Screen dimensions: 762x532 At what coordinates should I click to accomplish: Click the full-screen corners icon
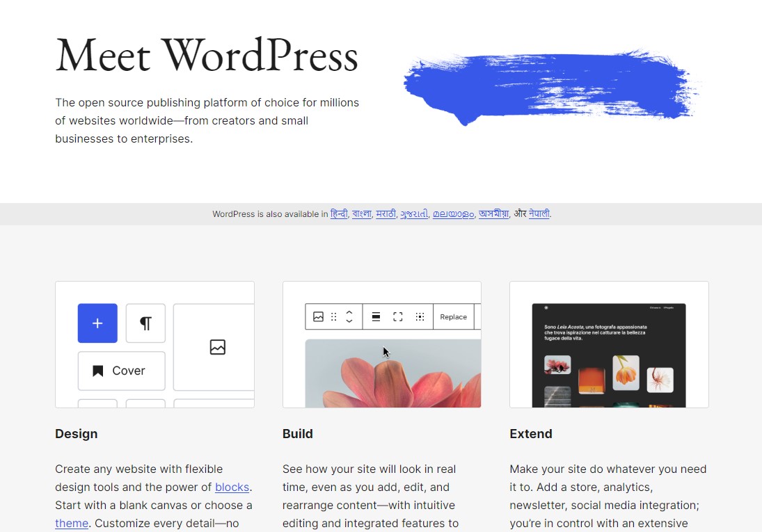[397, 317]
